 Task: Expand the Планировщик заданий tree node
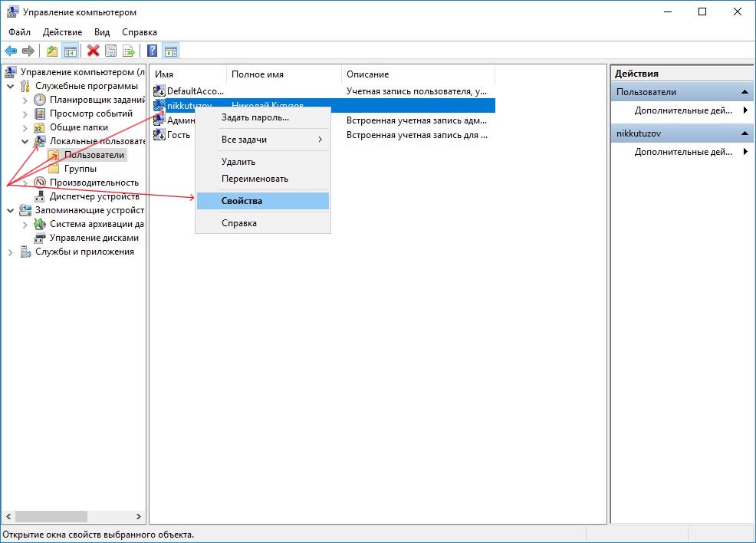(x=25, y=100)
